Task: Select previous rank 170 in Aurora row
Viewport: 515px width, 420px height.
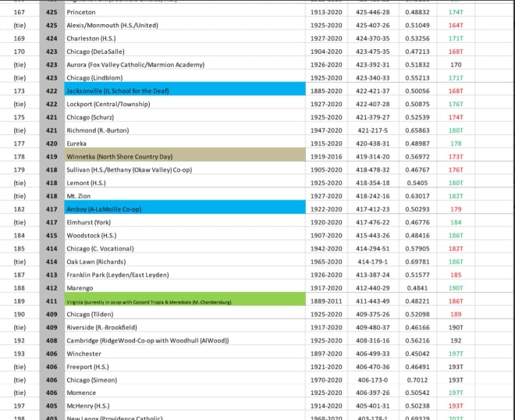Action: pyautogui.click(x=456, y=65)
